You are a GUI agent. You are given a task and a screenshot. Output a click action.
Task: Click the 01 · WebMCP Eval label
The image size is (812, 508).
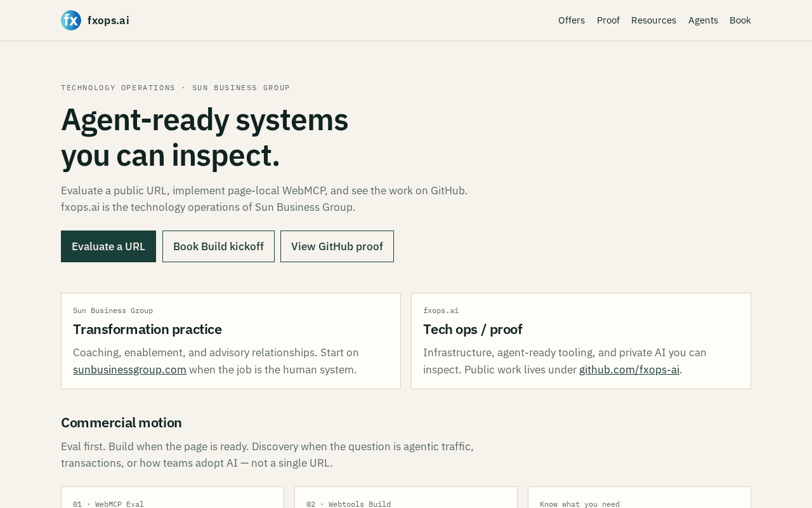pos(108,504)
